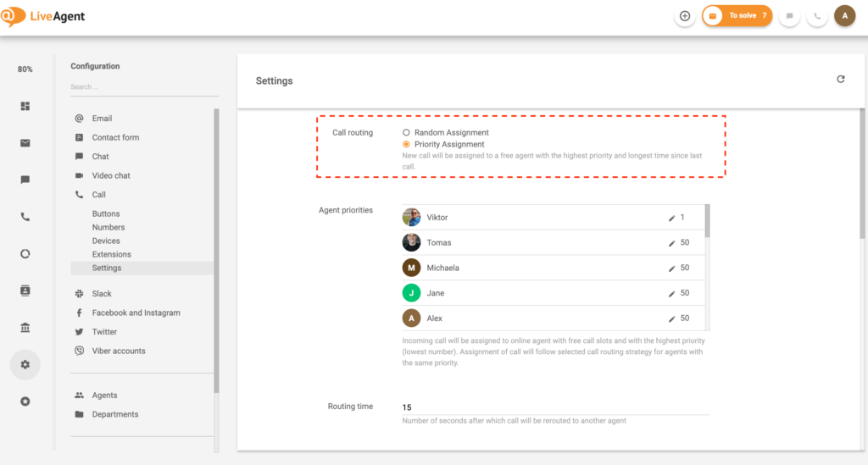
Task: Open the dashboard grid icon in left sidebar
Action: 25,106
